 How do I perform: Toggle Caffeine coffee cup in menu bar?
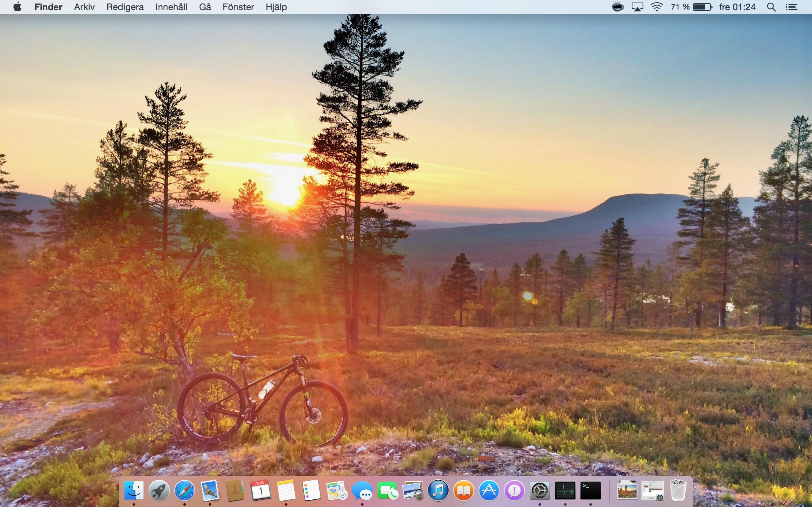pos(618,7)
